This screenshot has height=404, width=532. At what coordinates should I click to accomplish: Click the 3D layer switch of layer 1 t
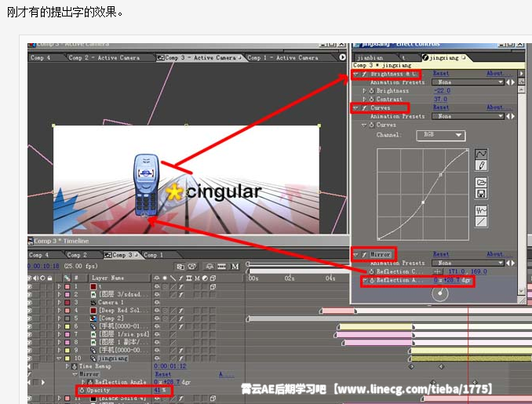tap(213, 287)
